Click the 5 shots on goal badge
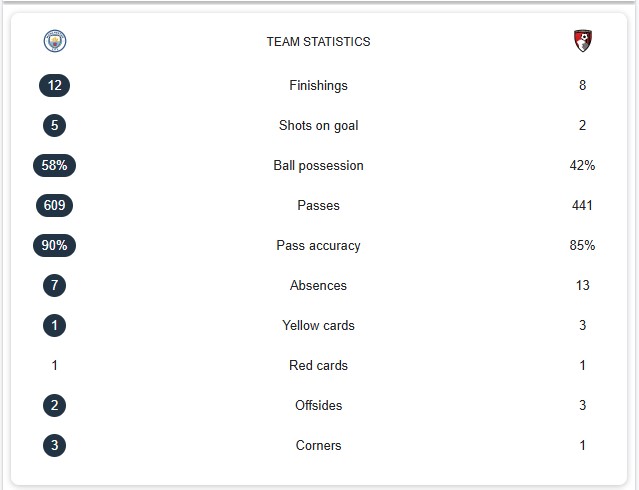 point(55,125)
